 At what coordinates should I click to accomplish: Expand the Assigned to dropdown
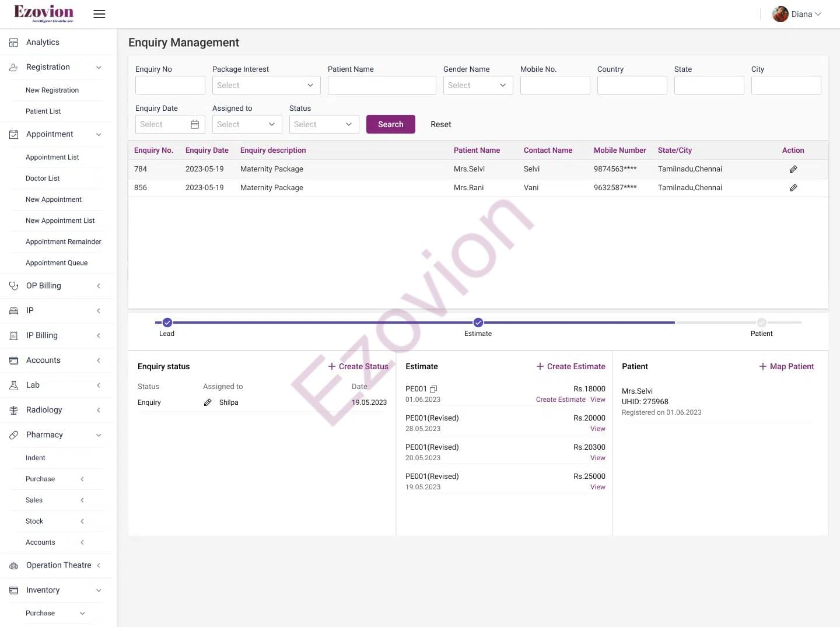click(247, 124)
